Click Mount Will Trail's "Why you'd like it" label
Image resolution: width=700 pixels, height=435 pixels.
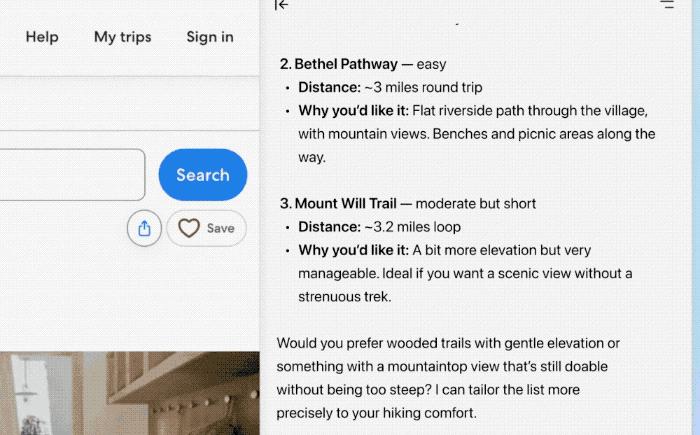tap(353, 250)
